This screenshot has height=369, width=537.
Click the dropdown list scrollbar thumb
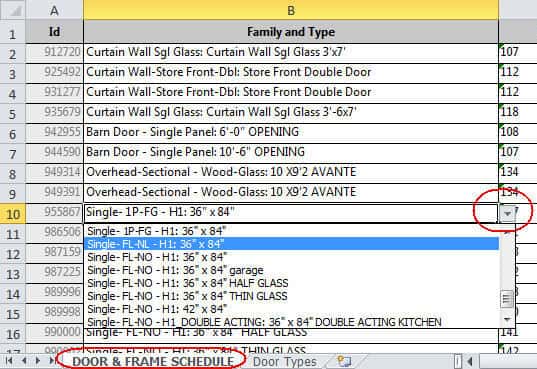click(507, 299)
